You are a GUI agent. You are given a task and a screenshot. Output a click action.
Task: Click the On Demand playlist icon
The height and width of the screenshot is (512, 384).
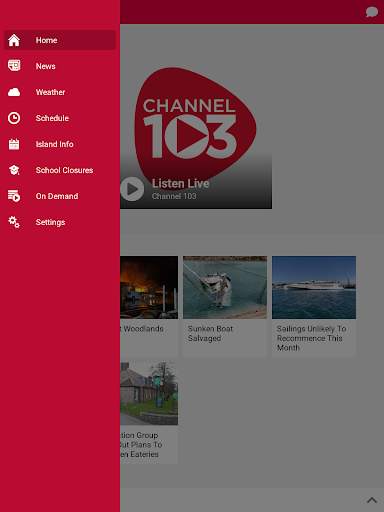coord(14,196)
